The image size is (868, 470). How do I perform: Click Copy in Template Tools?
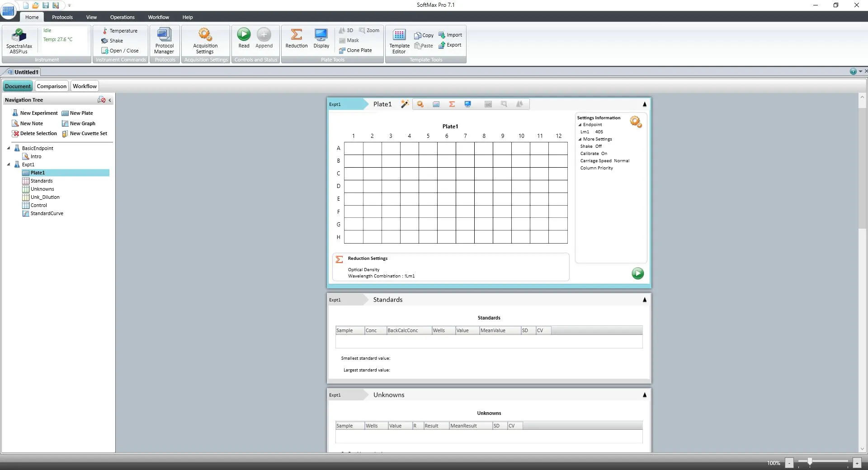pos(424,35)
